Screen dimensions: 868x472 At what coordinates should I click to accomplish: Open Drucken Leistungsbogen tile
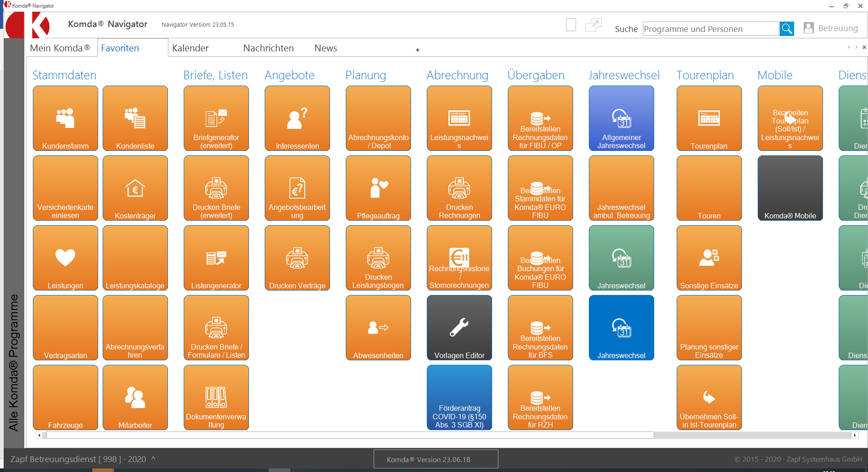pos(378,258)
